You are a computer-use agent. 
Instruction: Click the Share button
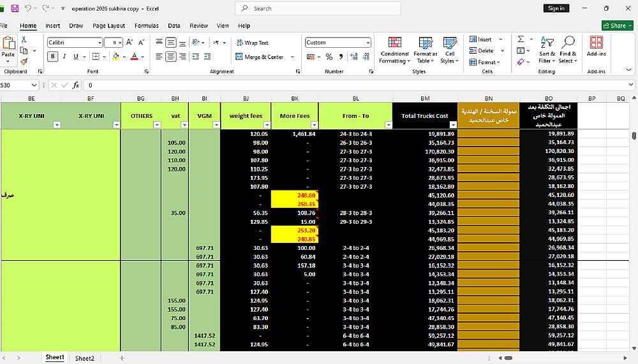coord(617,25)
